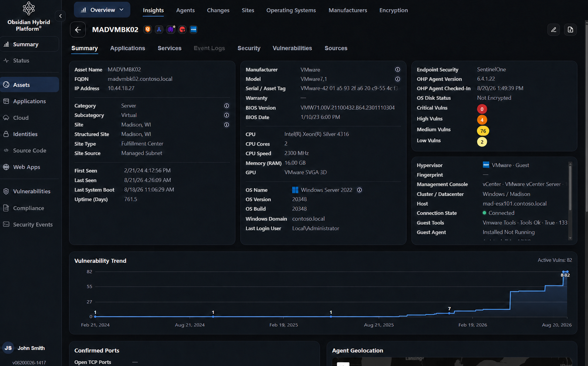Click IP address 10.44.18.27

coord(121,88)
